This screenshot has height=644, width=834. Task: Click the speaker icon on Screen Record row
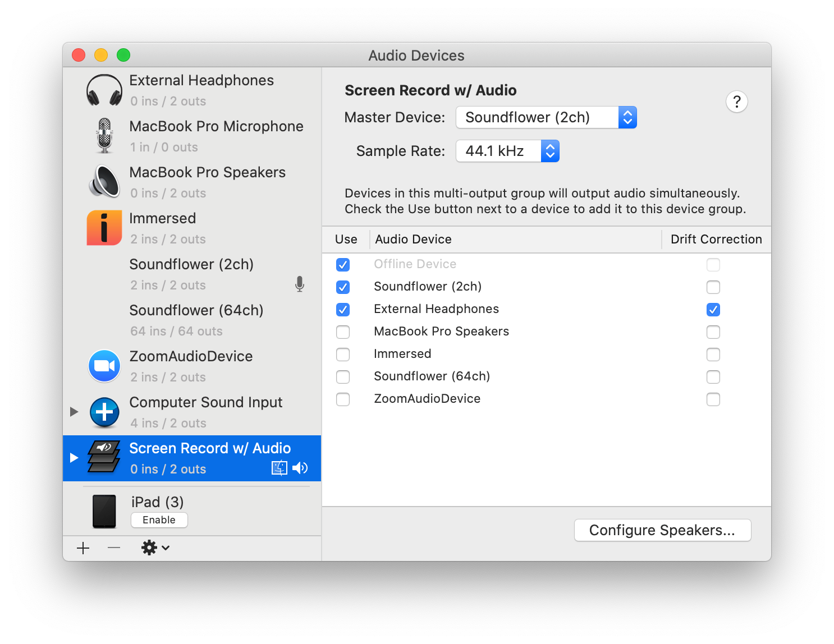click(301, 468)
